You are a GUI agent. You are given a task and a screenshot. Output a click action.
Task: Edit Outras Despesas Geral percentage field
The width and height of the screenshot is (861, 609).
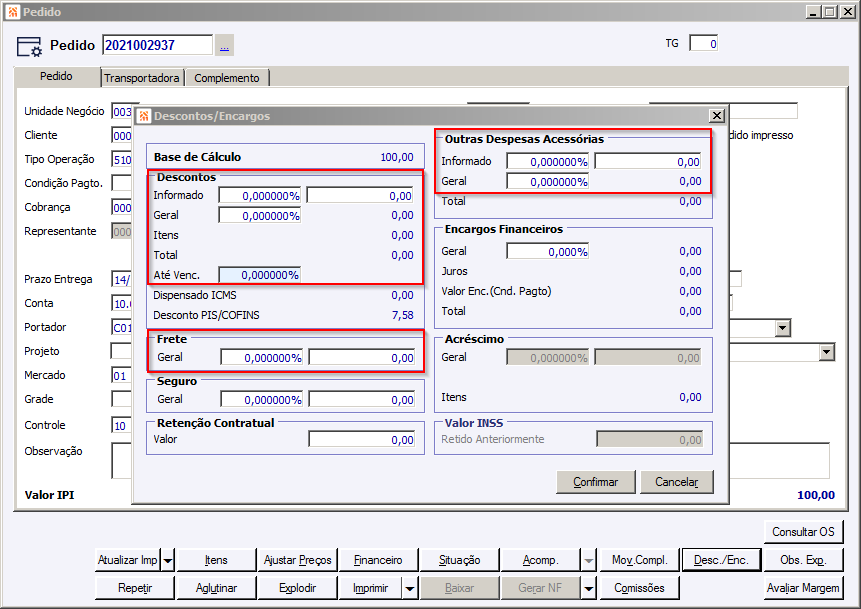(547, 181)
